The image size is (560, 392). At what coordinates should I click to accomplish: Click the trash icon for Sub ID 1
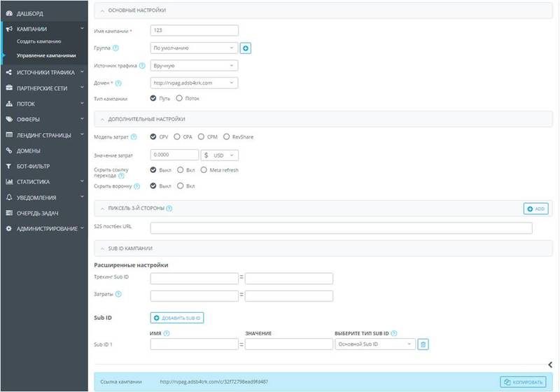[x=422, y=344]
